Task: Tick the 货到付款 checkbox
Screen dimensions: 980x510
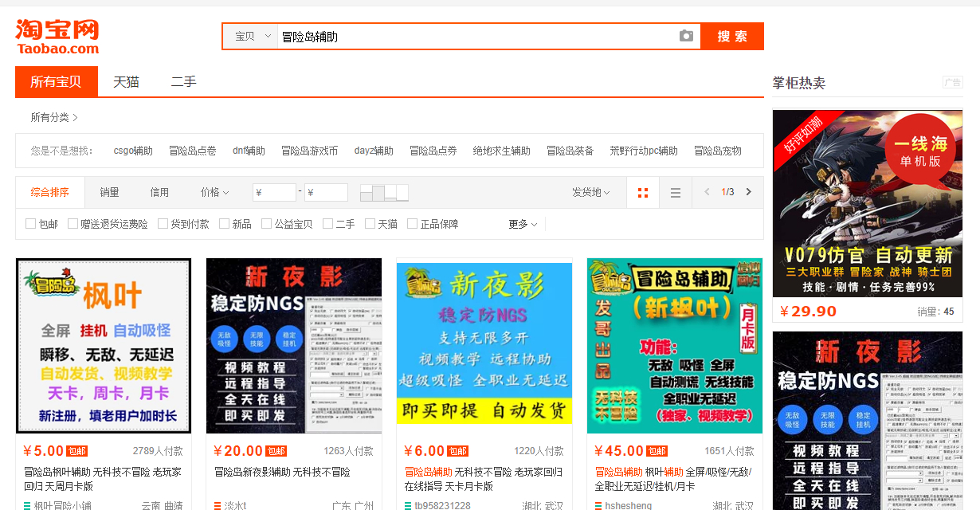Action: (x=163, y=224)
